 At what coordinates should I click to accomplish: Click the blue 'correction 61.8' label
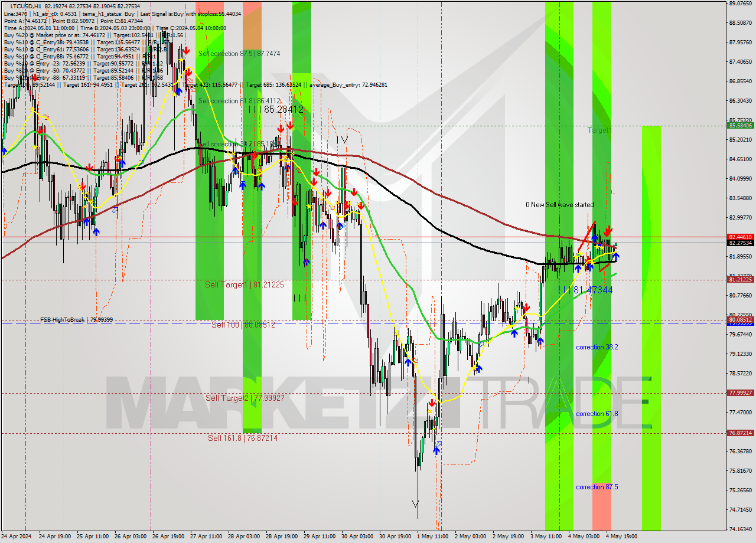597,414
